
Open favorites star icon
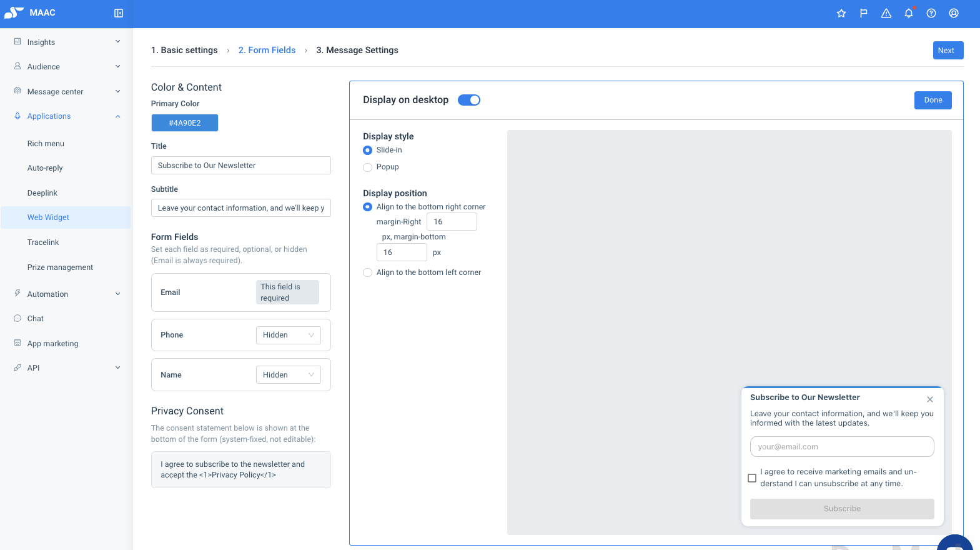(841, 13)
